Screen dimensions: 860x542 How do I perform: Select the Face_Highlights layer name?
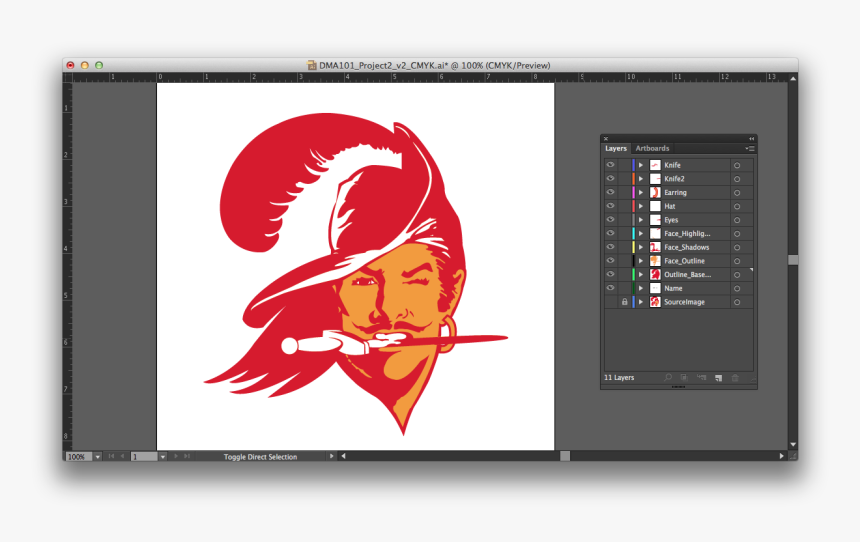click(x=687, y=234)
